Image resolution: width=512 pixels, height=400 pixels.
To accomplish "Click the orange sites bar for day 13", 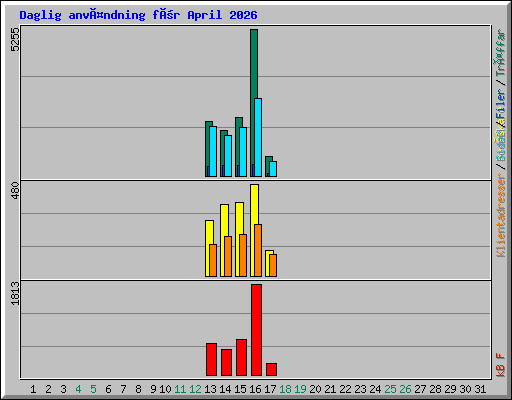I will click(x=213, y=260).
